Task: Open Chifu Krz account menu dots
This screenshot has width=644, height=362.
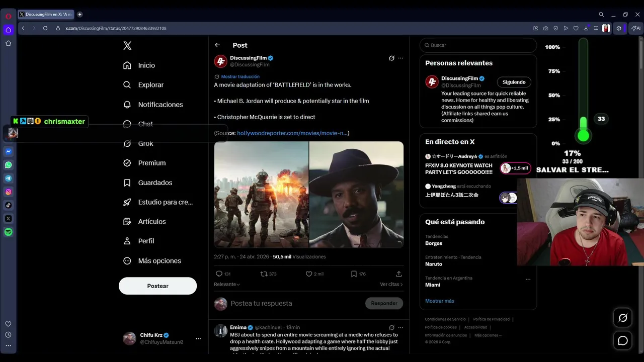Action: click(198, 338)
